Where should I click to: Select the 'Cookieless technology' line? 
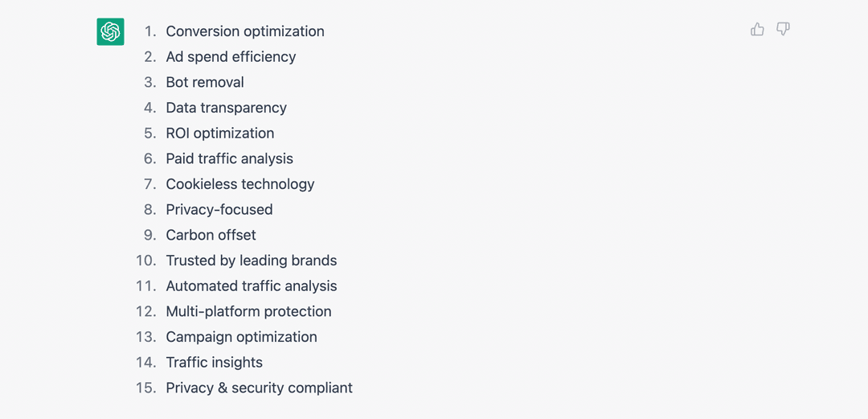pyautogui.click(x=240, y=184)
